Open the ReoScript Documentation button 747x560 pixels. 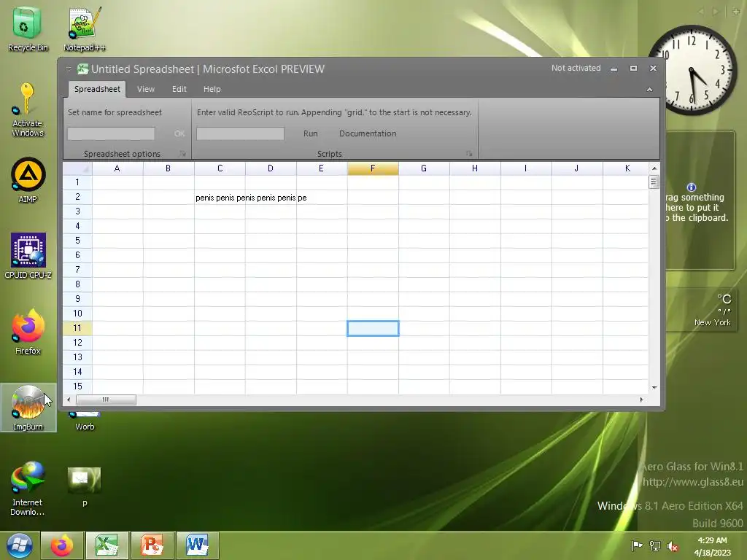(x=368, y=134)
